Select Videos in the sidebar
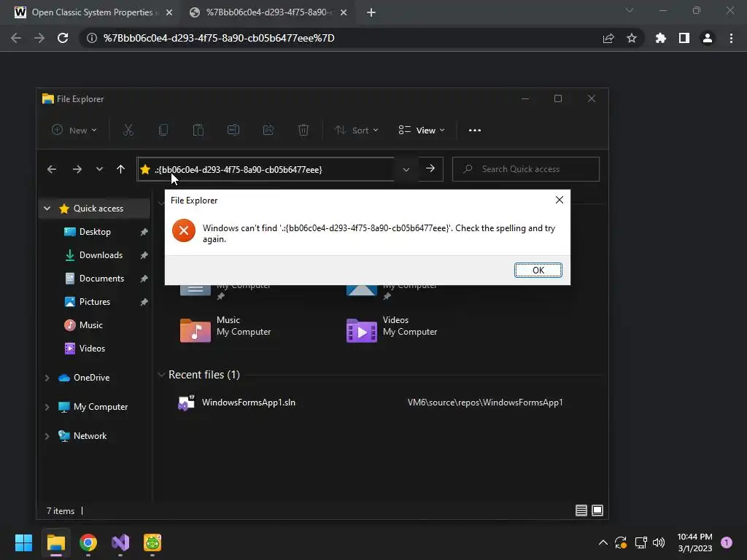This screenshot has width=747, height=560. coord(92,348)
